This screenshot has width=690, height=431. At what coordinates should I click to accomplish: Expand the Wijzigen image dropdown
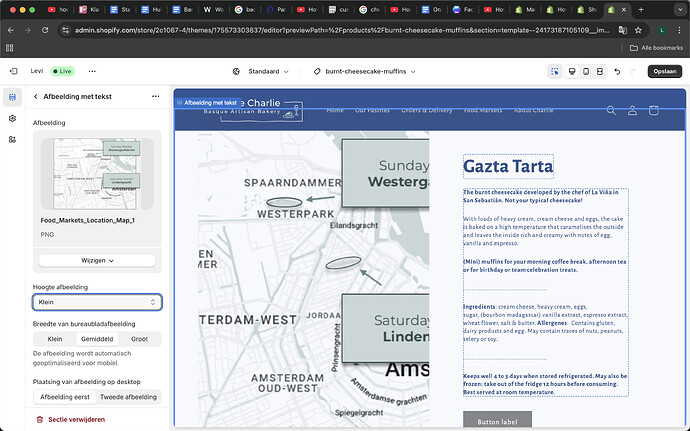[97, 260]
